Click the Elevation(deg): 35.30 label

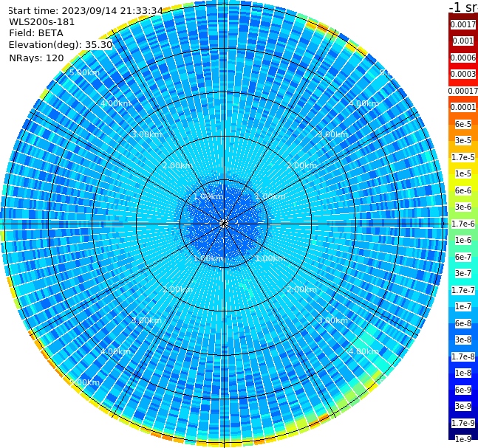pos(61,45)
